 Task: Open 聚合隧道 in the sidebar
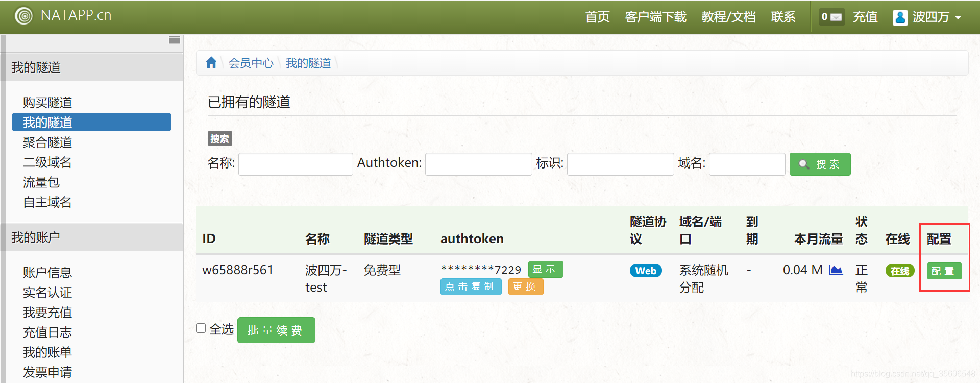(x=47, y=142)
